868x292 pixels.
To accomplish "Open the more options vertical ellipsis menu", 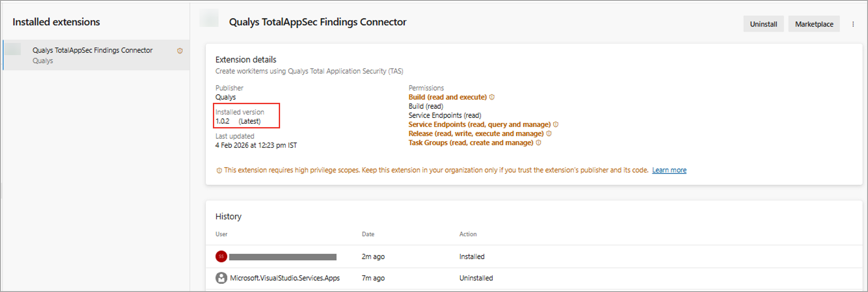I will (x=853, y=24).
